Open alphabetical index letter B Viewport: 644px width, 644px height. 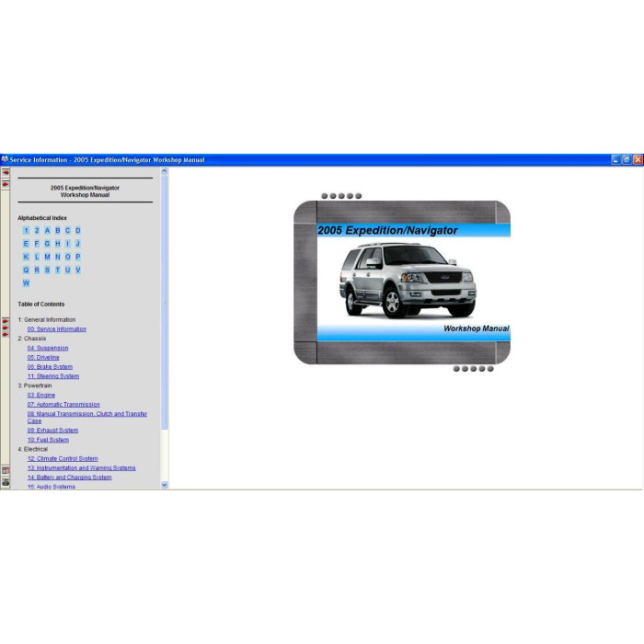[x=57, y=230]
